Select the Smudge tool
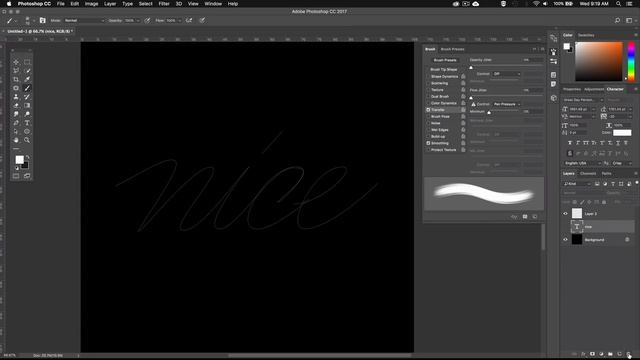The width and height of the screenshot is (640, 360). [16, 114]
